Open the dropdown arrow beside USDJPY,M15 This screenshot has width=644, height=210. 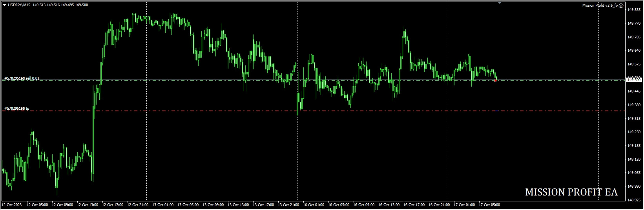[4, 5]
